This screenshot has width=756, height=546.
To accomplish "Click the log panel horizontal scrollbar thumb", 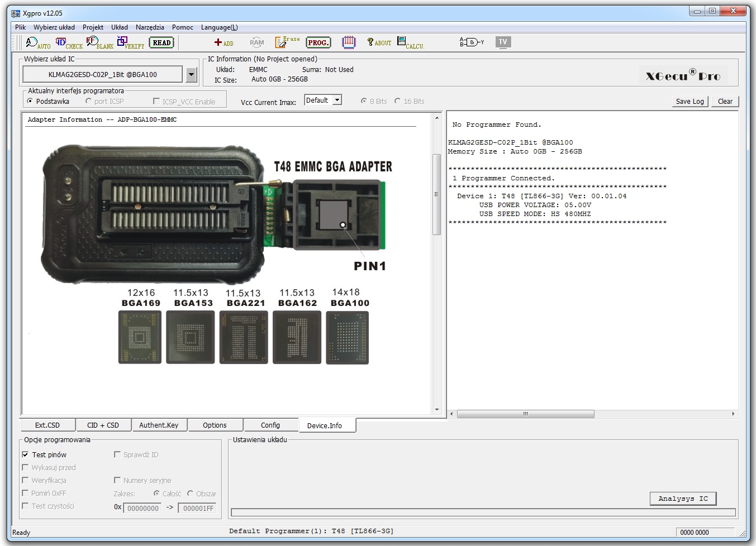I will coord(525,414).
